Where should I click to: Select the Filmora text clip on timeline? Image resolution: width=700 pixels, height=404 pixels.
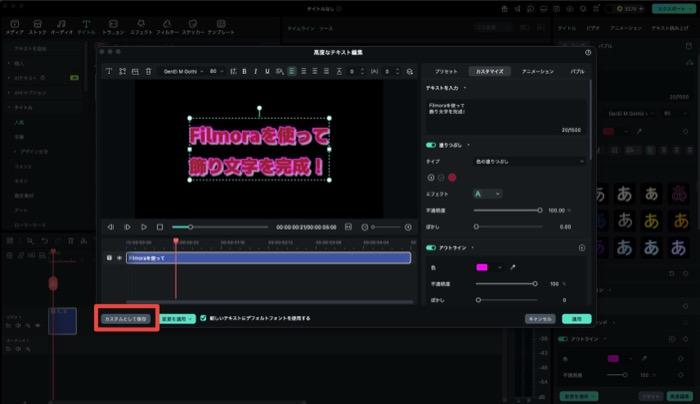(x=268, y=258)
